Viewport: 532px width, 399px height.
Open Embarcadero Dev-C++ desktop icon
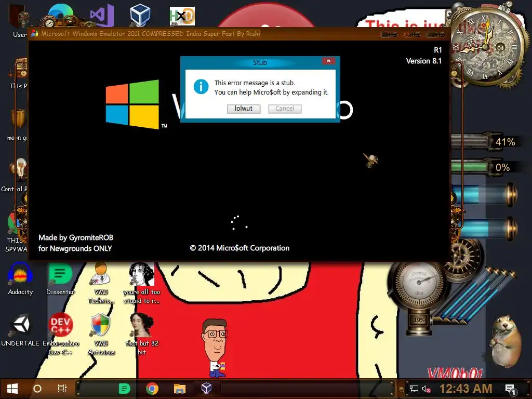coord(60,334)
